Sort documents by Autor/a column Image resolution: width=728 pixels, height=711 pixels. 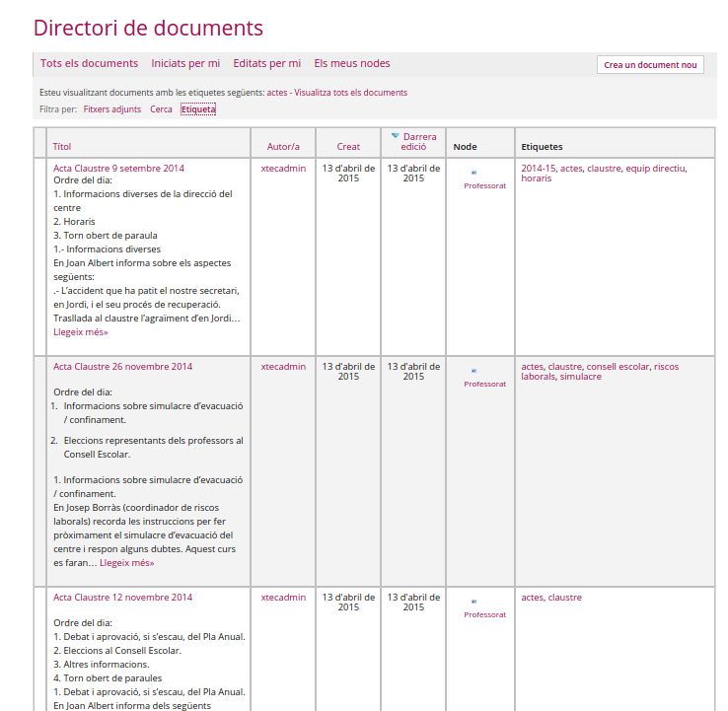tap(283, 147)
